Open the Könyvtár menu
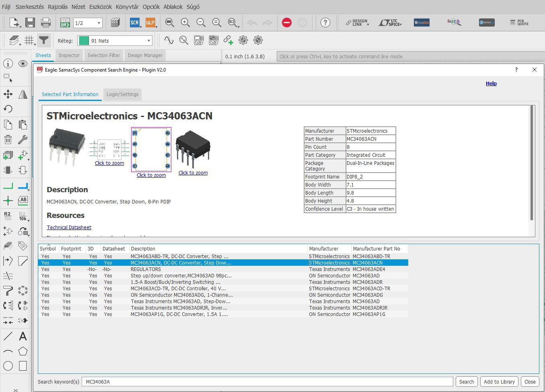The height and width of the screenshot is (392, 545). click(127, 7)
